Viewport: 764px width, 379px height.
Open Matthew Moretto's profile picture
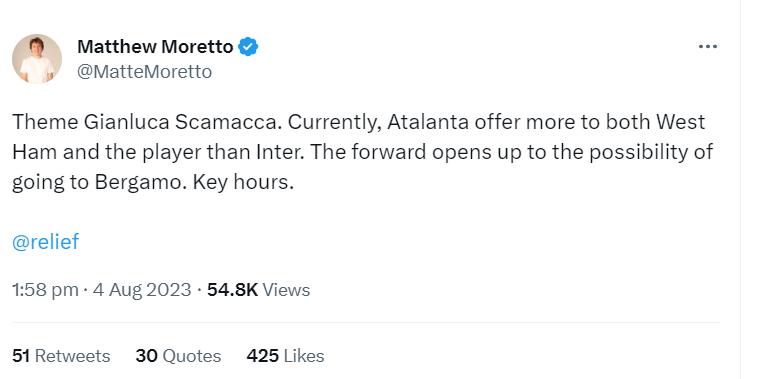pos(37,59)
